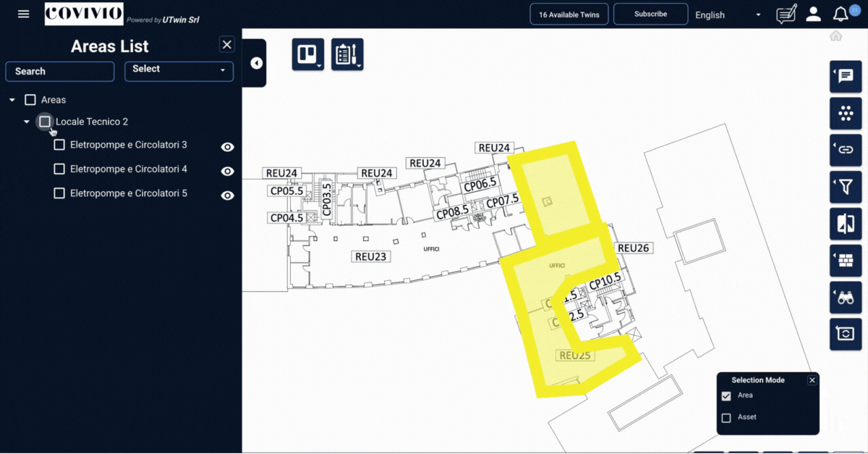Hide Eletropompe e Circolatori 4 with eye icon

227,172
